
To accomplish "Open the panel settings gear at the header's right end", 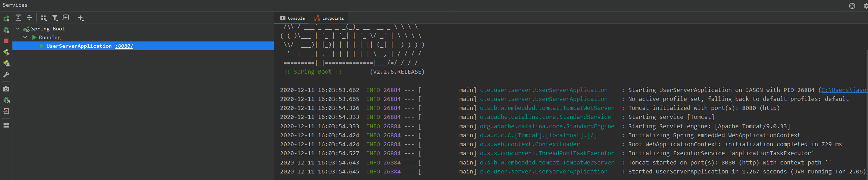I will pyautogui.click(x=866, y=6).
